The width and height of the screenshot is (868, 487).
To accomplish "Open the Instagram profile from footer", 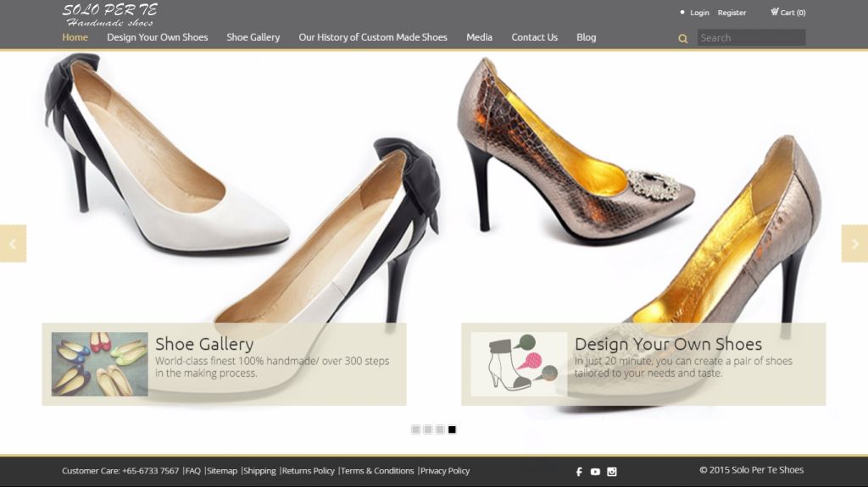I will [x=611, y=472].
